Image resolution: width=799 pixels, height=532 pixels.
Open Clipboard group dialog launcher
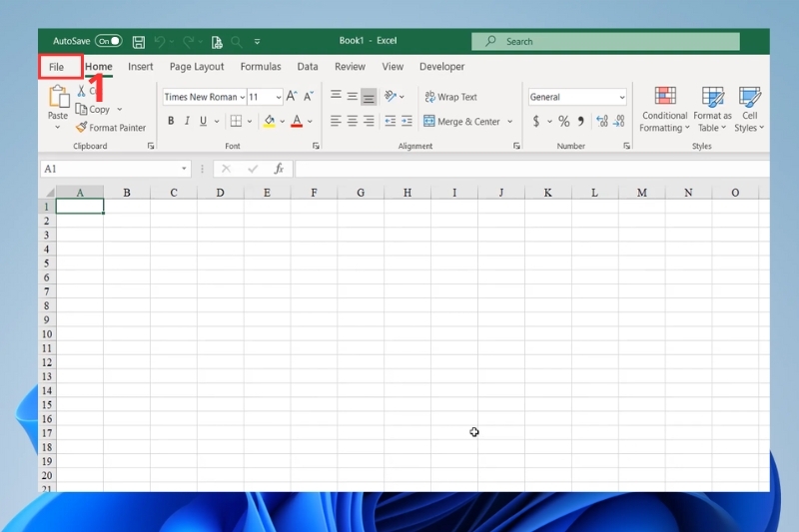click(x=151, y=146)
